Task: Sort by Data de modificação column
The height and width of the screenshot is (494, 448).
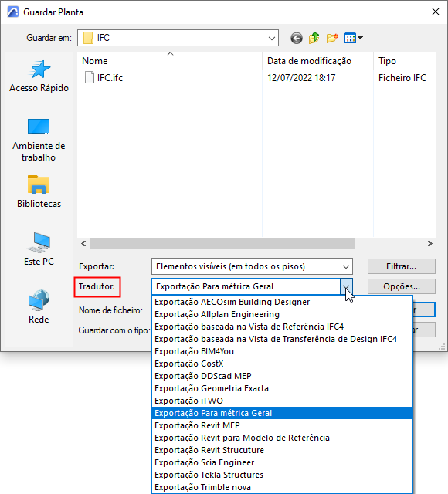Action: (x=317, y=61)
